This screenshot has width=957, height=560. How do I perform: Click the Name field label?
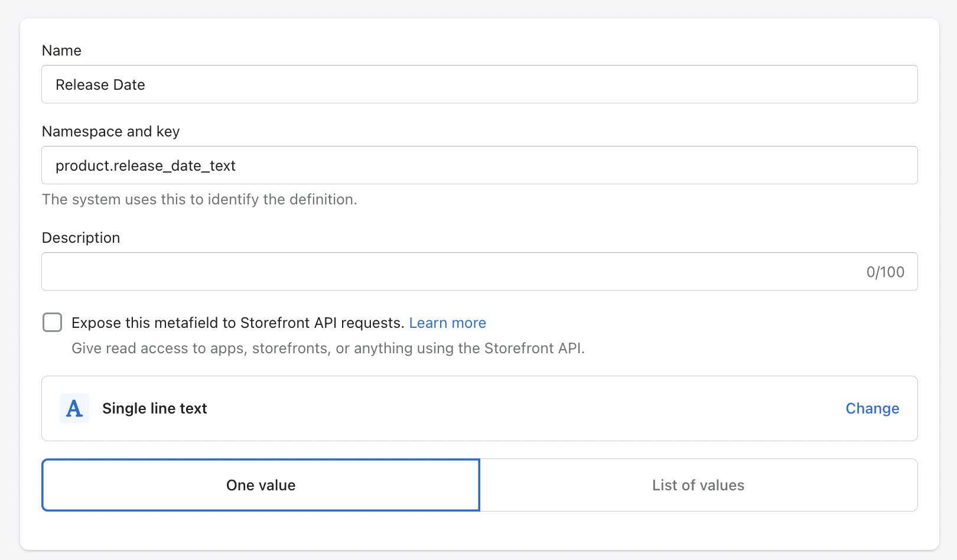pyautogui.click(x=61, y=51)
